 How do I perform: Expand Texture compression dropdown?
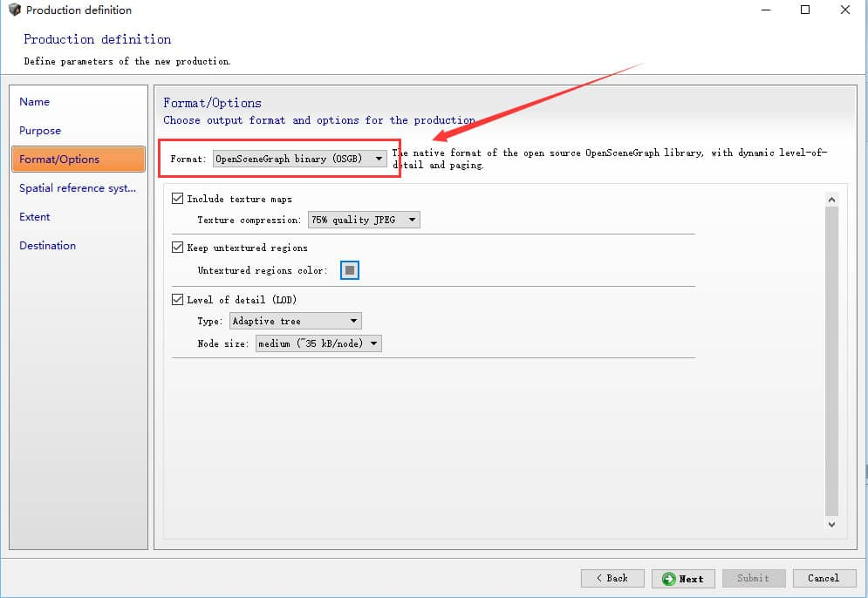(364, 220)
